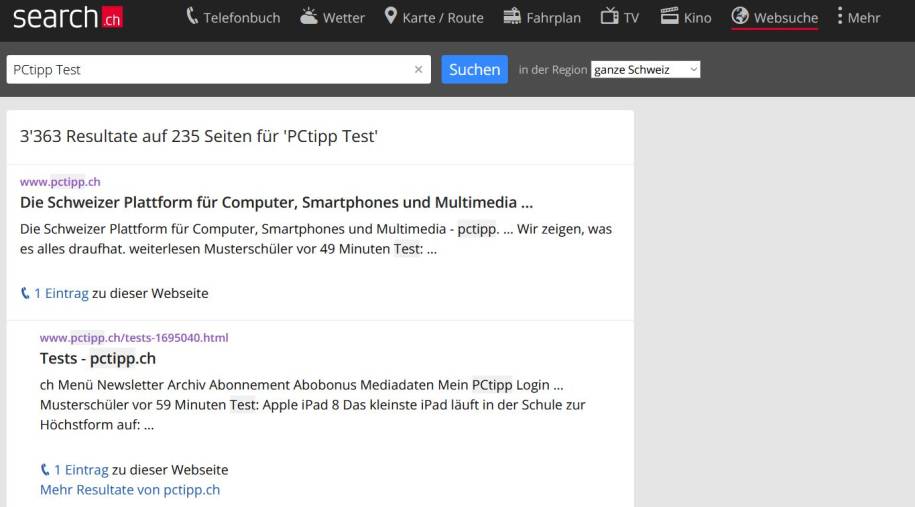The width and height of the screenshot is (915, 507).
Task: Click the Kino clapperboard icon
Action: tap(669, 16)
